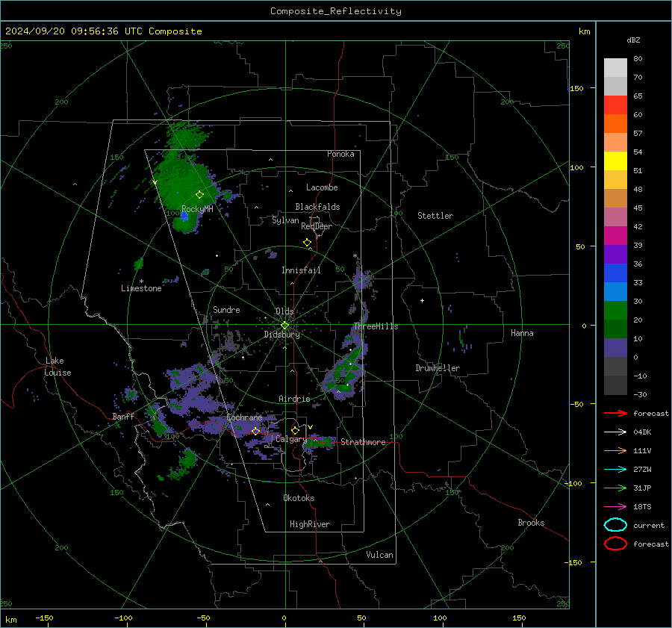Click the magenta 18TS arrow in legend
The height and width of the screenshot is (628, 672).
click(615, 507)
